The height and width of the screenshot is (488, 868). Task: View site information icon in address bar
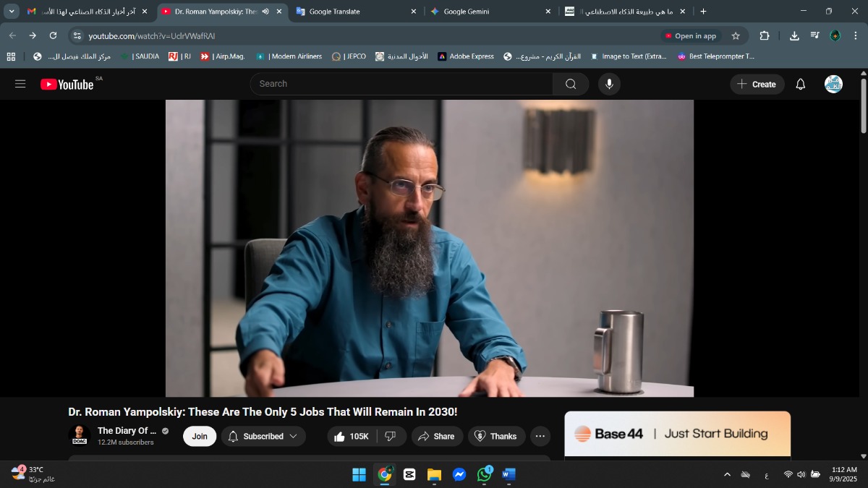tap(78, 35)
